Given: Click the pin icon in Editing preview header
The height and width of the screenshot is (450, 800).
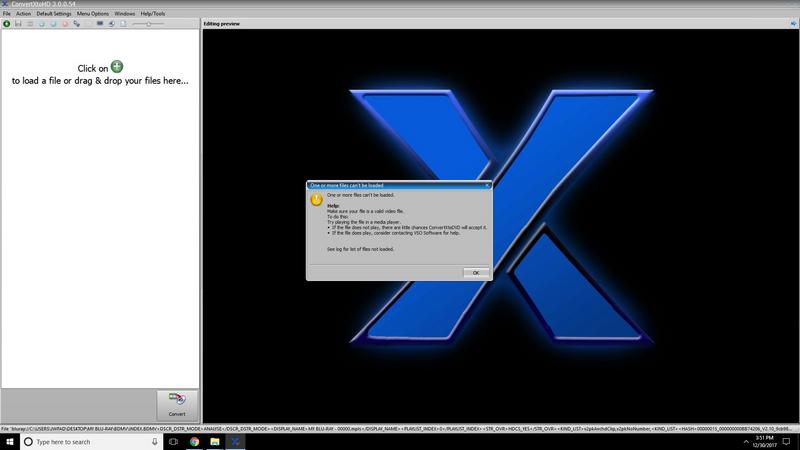Looking at the screenshot, I should click(x=793, y=23).
